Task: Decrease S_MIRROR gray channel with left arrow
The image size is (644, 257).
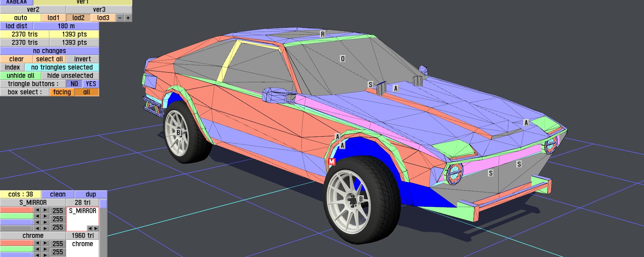Action: coord(37,228)
